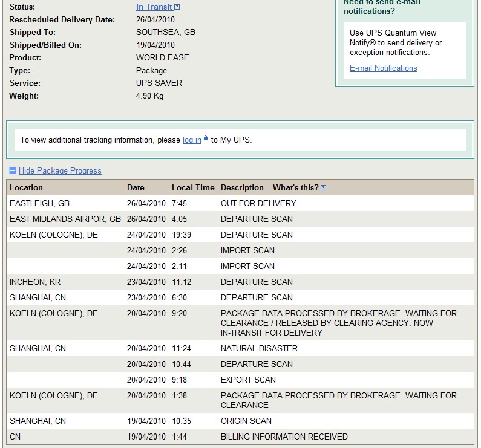Click help icon next to In Transit
Image resolution: width=481 pixels, height=448 pixels.
coord(177,7)
